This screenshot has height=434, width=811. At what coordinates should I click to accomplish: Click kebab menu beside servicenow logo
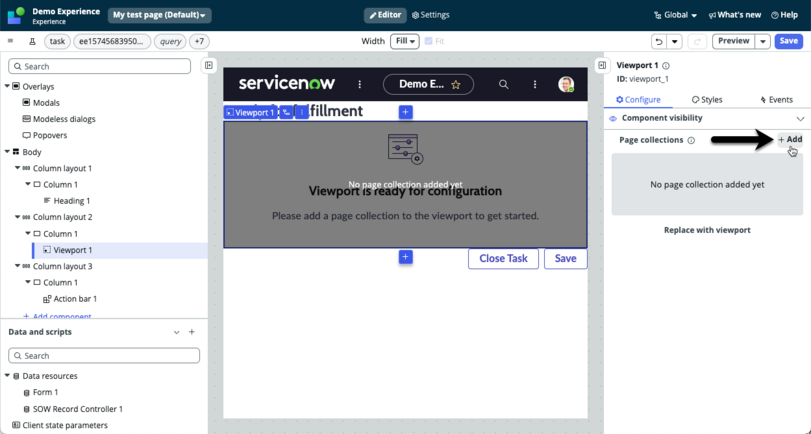[x=360, y=84]
